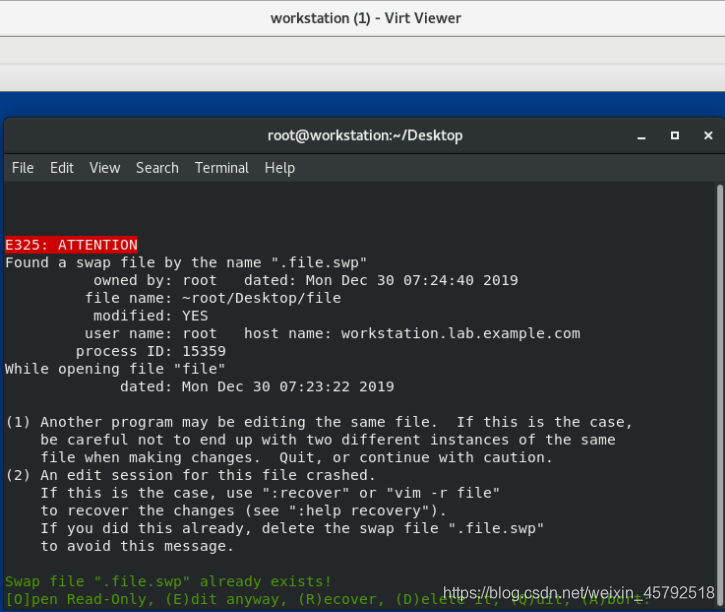Click the line 'While opening file "file"'
The width and height of the screenshot is (725, 612).
(115, 369)
